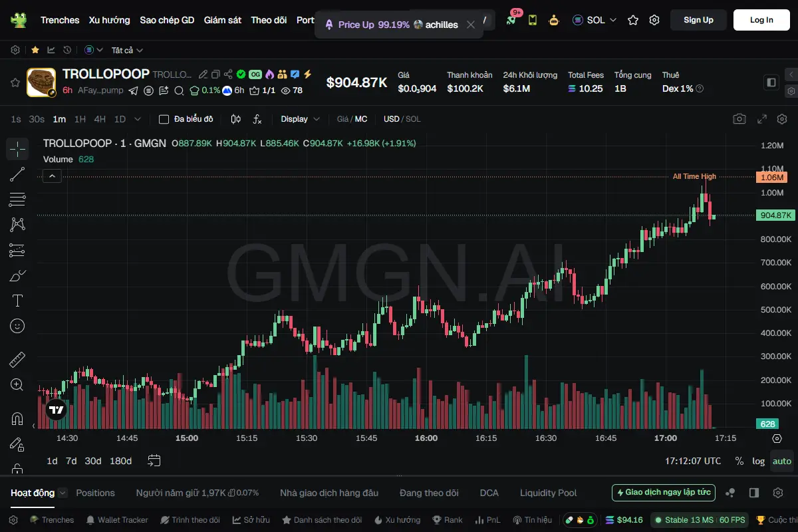Set chart range to 7d
Screen dimensions: 798x532
tap(71, 461)
